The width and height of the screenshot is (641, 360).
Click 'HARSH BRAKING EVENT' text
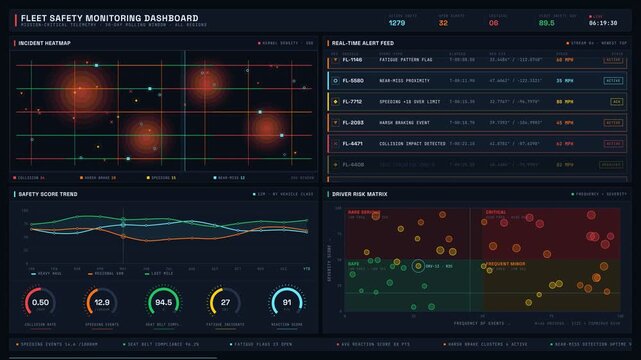[x=404, y=123]
